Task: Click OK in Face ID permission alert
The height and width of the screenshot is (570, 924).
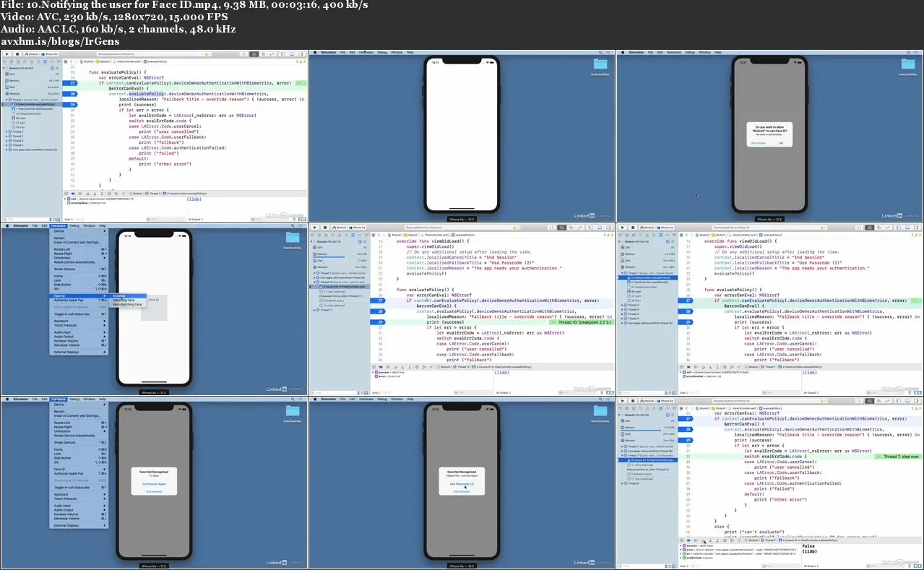Action: pyautogui.click(x=781, y=143)
